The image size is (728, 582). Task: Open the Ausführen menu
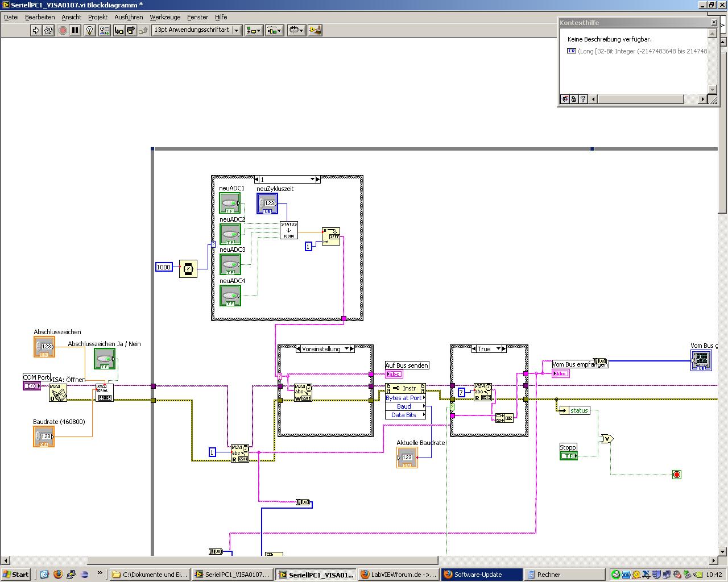pos(129,17)
